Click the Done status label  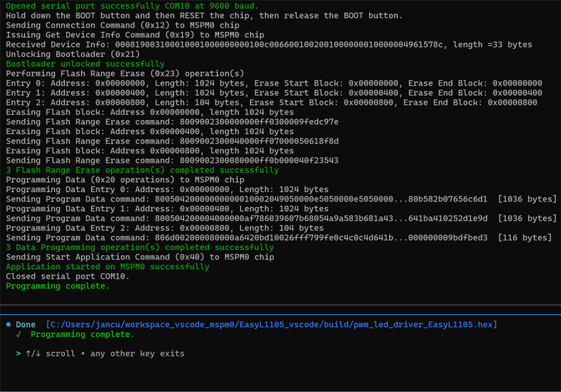(x=26, y=324)
